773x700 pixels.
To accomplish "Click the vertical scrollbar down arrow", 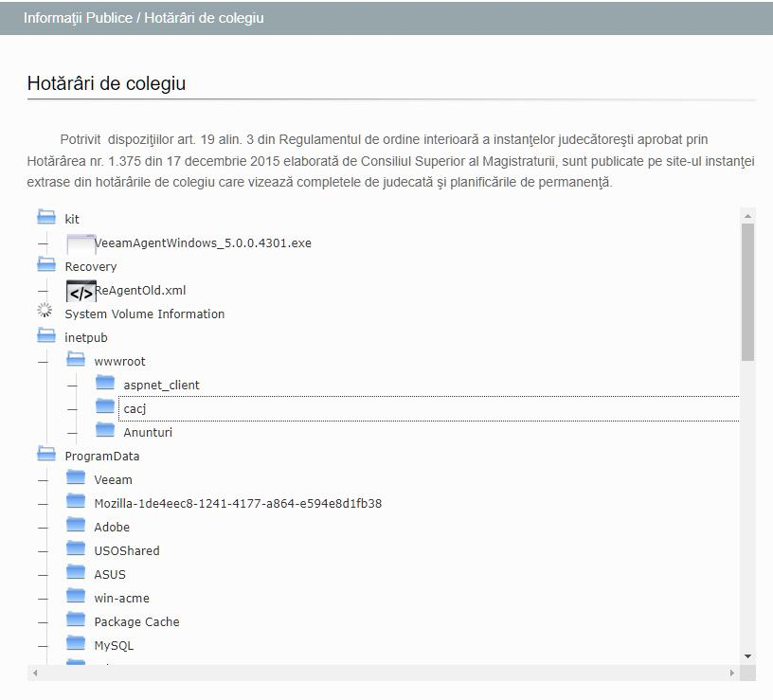I will pyautogui.click(x=747, y=655).
